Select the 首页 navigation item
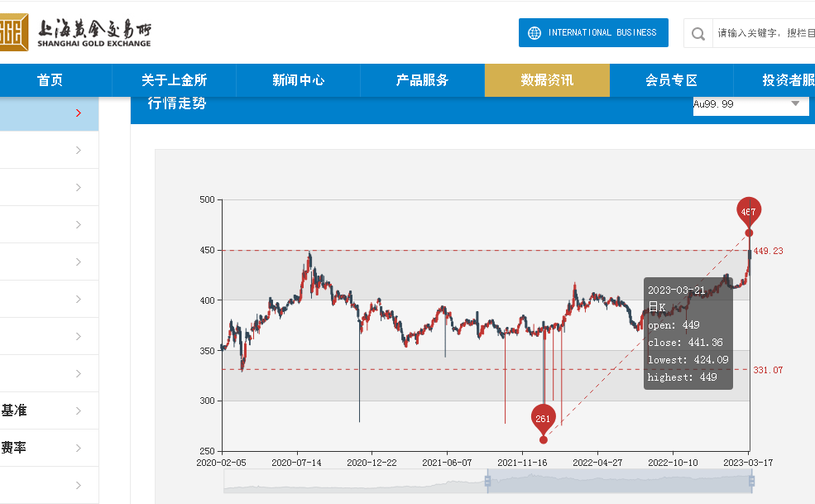Viewport: 815px width, 504px height. point(50,80)
